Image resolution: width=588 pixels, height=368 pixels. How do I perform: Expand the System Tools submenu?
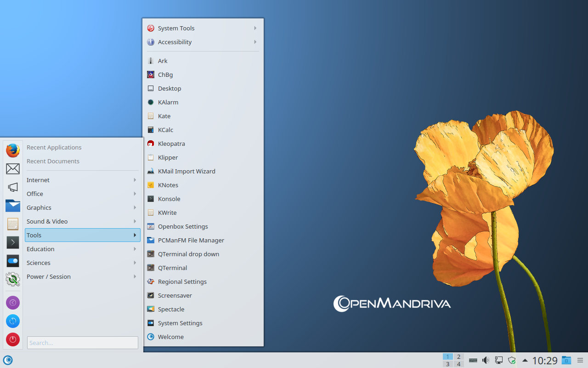(203, 28)
